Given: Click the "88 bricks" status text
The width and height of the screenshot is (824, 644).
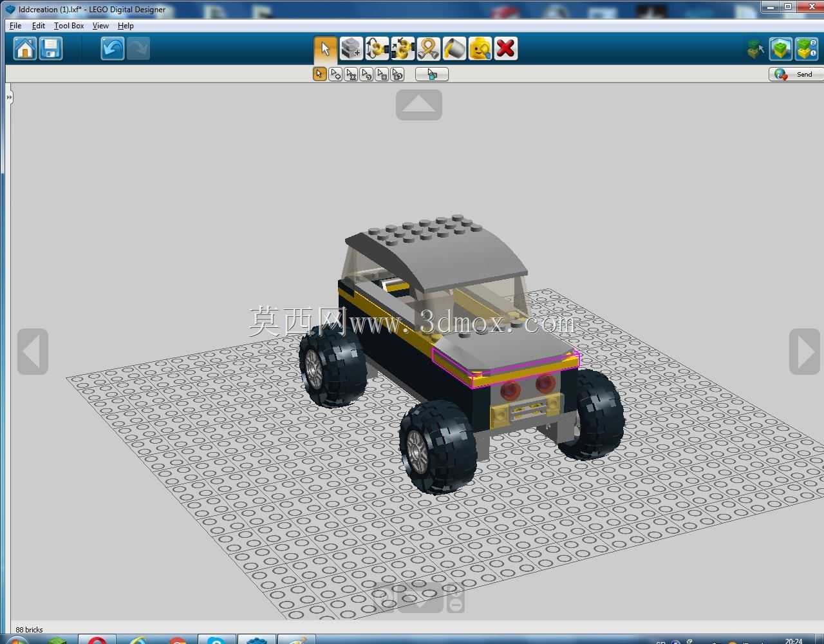Looking at the screenshot, I should (30, 630).
